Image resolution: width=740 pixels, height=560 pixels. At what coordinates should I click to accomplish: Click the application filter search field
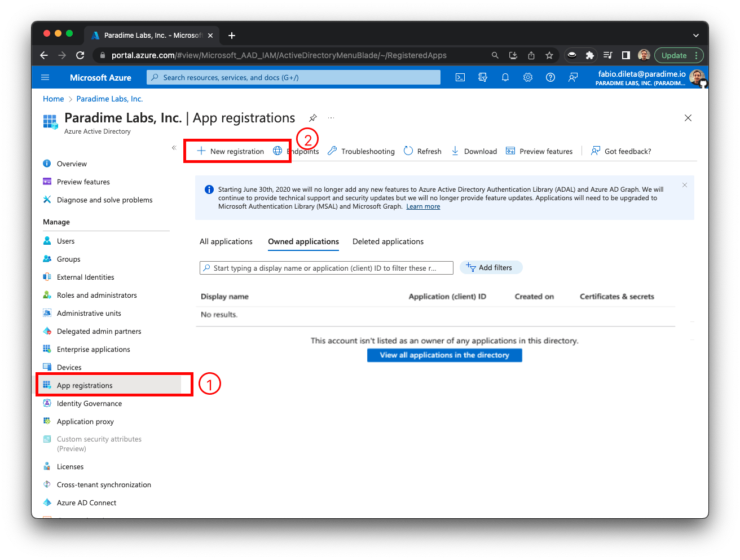click(x=327, y=268)
